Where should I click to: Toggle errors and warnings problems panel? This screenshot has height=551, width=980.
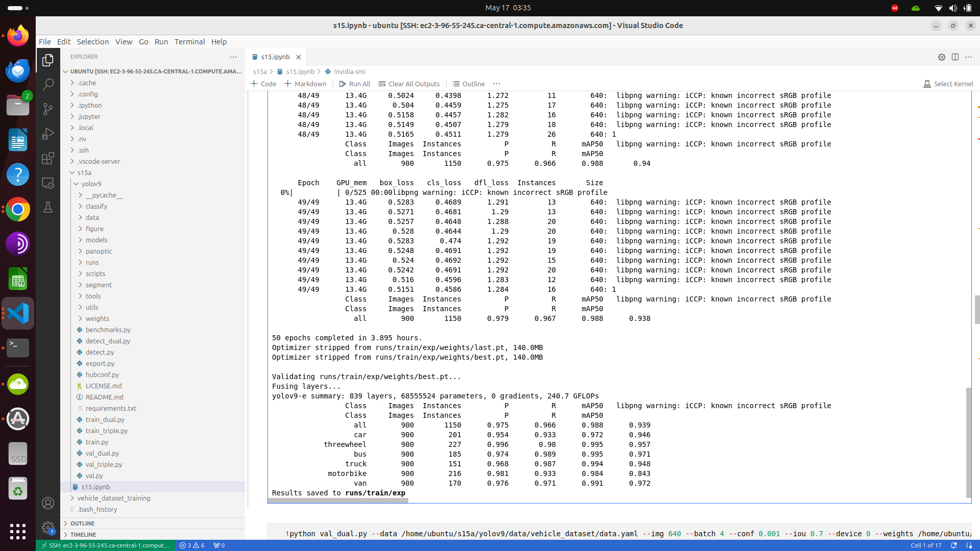pyautogui.click(x=192, y=545)
